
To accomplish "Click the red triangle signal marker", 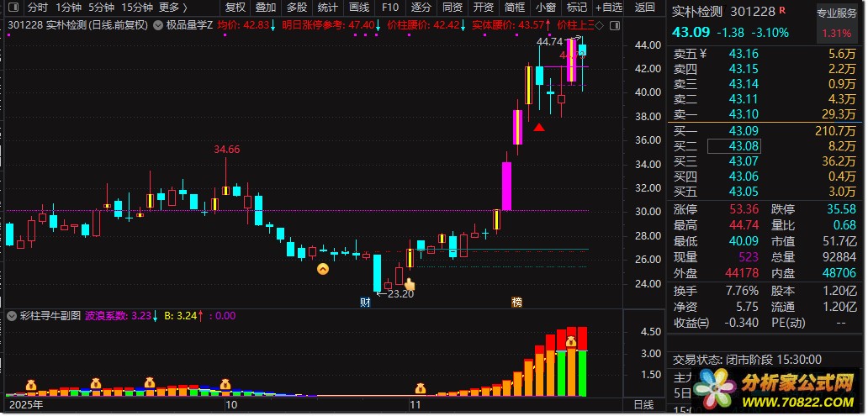I will tap(539, 128).
